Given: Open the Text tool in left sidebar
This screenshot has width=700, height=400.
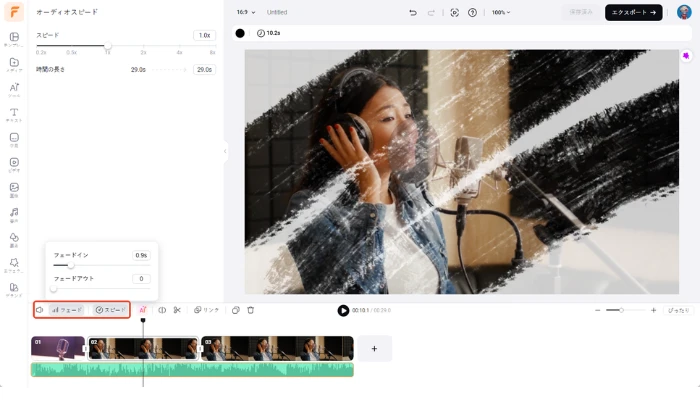Looking at the screenshot, I should click(x=14, y=115).
